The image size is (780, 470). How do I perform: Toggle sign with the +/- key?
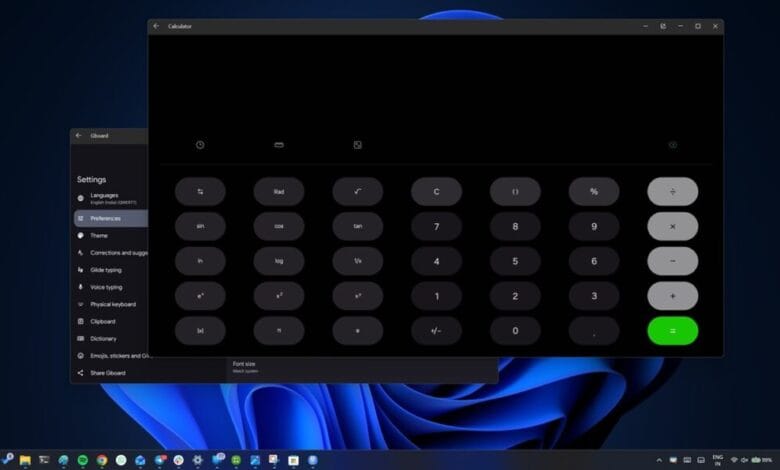coord(436,331)
